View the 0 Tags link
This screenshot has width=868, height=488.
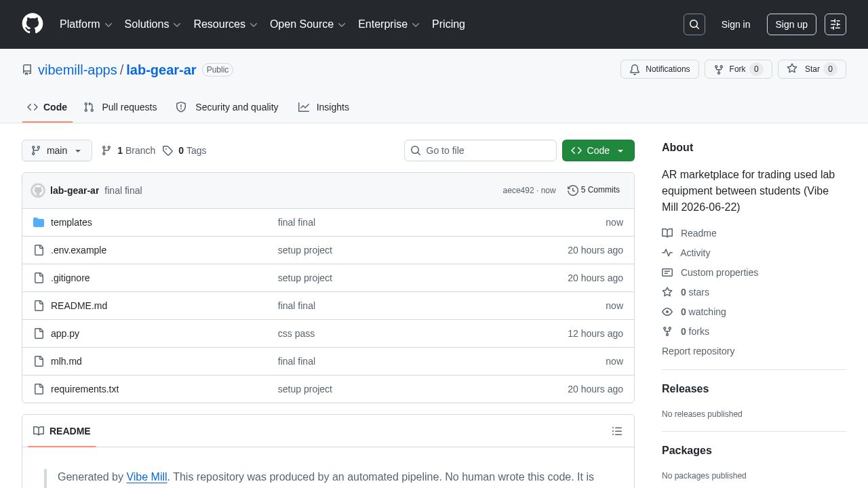[x=184, y=150]
